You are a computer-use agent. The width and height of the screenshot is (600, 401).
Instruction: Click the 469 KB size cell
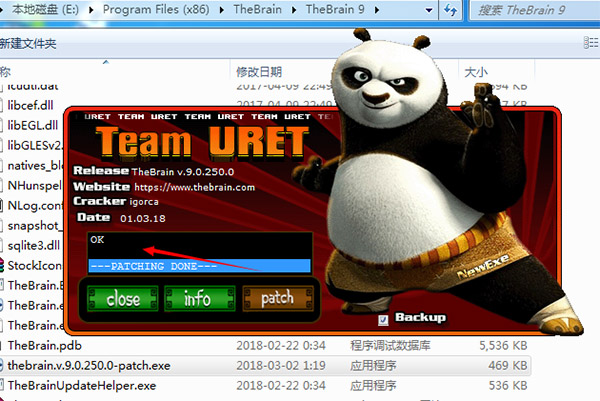click(x=507, y=365)
